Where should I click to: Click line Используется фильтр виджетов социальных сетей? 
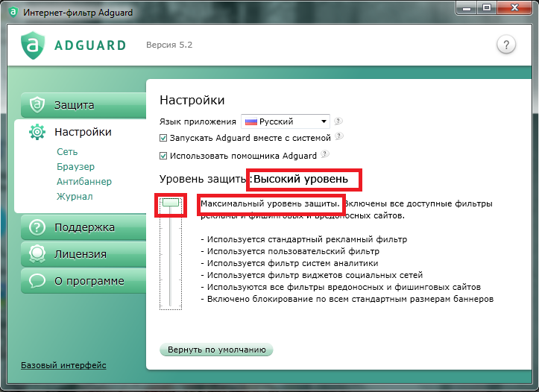312,275
